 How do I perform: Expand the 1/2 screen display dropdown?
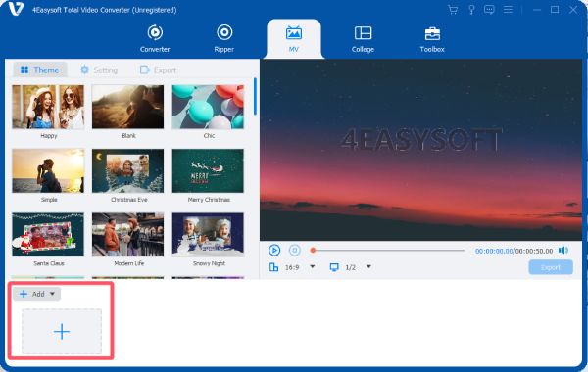368,266
